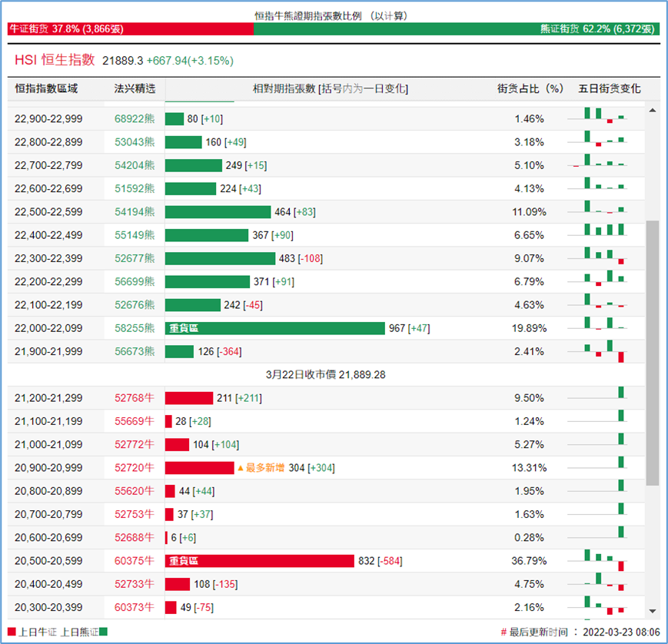Image resolution: width=668 pixels, height=644 pixels.
Task: Click the 五日街货变化 column header
Action: 609,89
